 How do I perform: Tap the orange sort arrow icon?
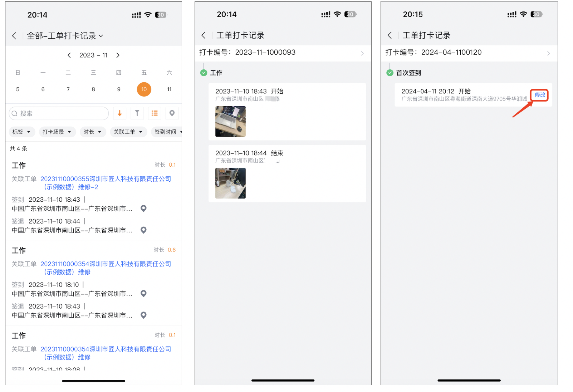tap(119, 113)
